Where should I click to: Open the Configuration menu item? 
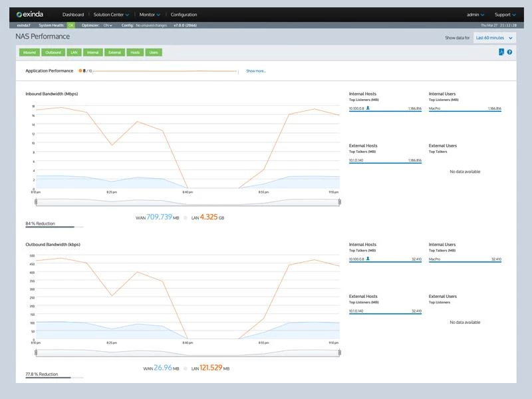pos(184,14)
